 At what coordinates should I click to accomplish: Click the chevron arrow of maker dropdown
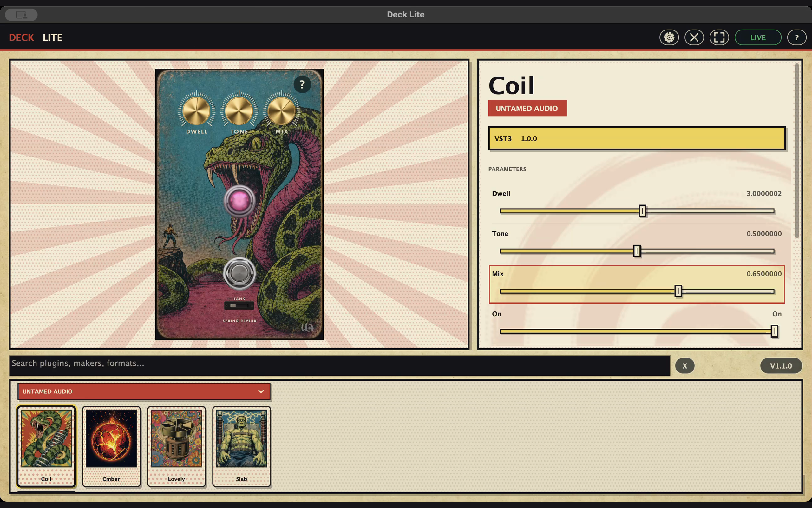pyautogui.click(x=261, y=391)
